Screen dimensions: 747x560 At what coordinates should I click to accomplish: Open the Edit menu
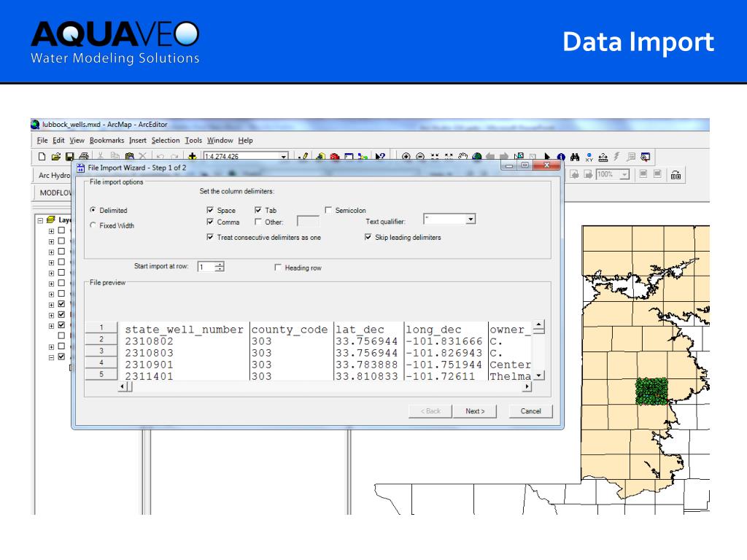tap(58, 141)
